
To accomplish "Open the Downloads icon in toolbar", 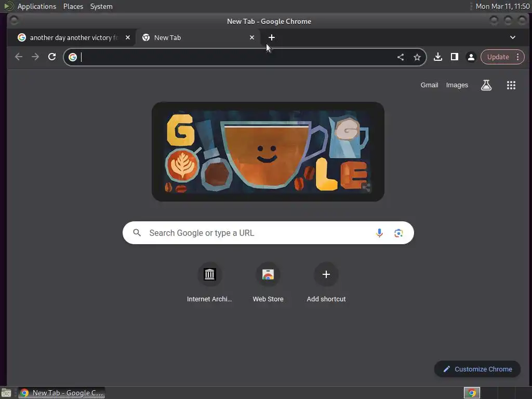I will 437,57.
